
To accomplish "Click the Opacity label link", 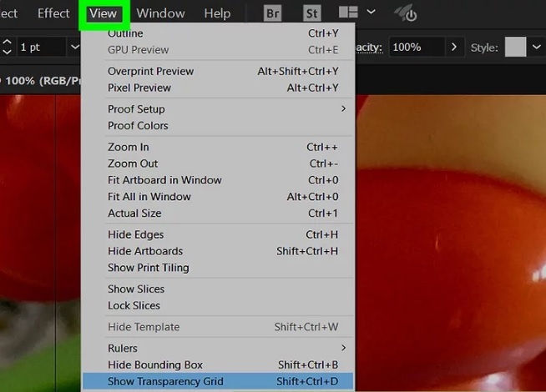I will click(x=369, y=48).
